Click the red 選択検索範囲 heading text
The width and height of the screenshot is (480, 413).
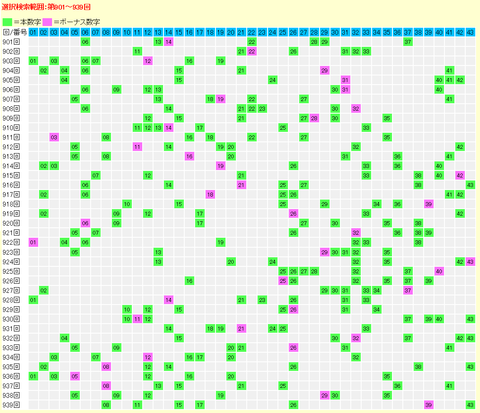(x=46, y=7)
